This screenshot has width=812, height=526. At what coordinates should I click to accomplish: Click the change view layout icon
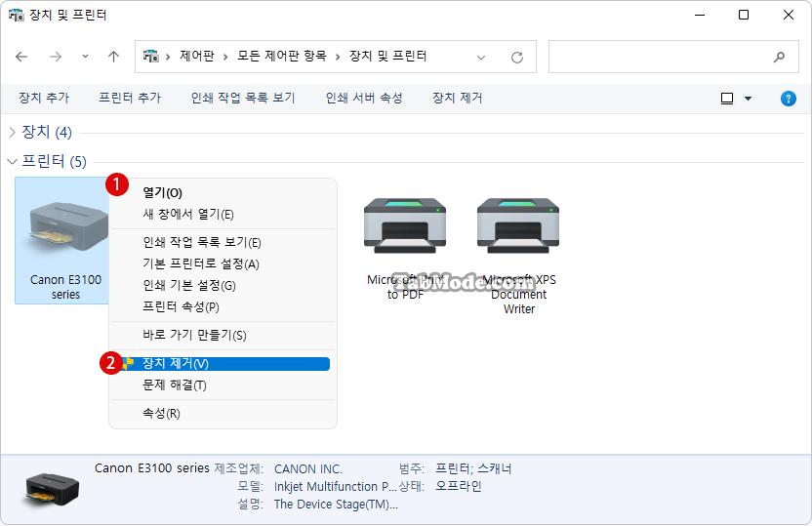tap(727, 99)
